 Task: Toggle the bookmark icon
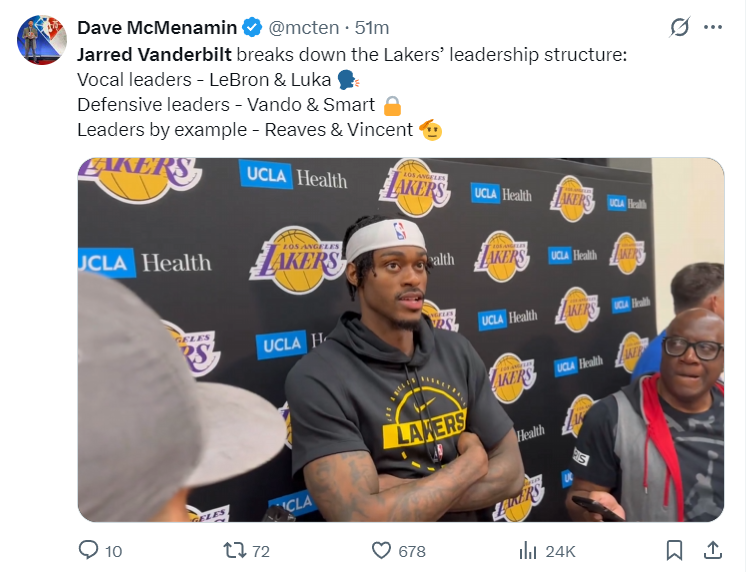[x=675, y=550]
